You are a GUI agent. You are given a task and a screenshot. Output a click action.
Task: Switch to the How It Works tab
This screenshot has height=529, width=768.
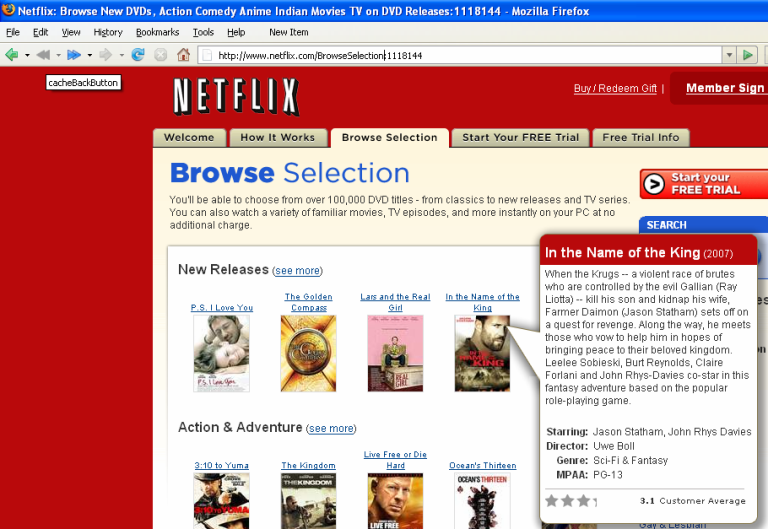[x=278, y=138]
